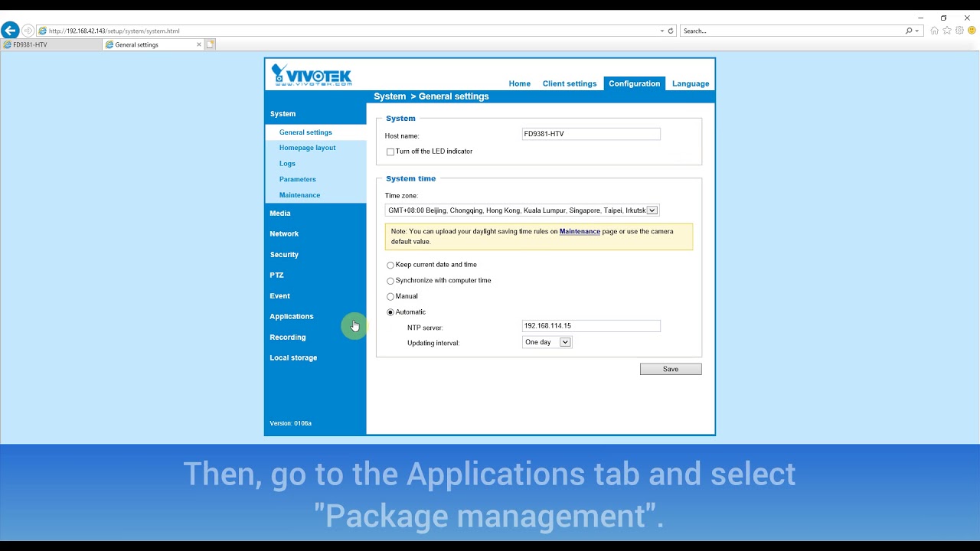Screen dimensions: 980x551
Task: Open the favorites star icon
Action: pyautogui.click(x=947, y=31)
